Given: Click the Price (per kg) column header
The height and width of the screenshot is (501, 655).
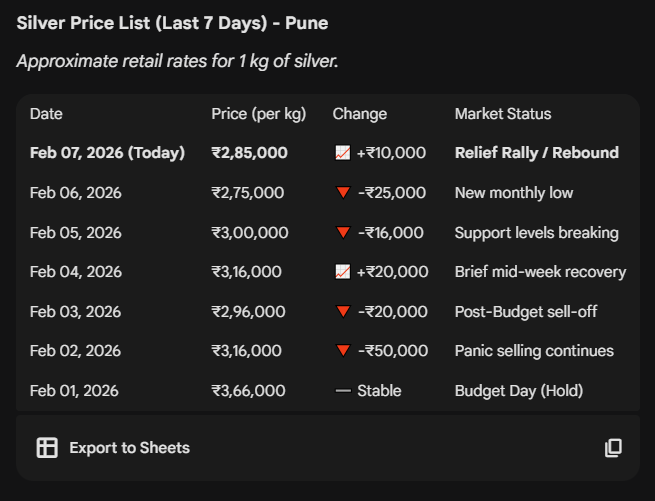Looking at the screenshot, I should tap(258, 114).
